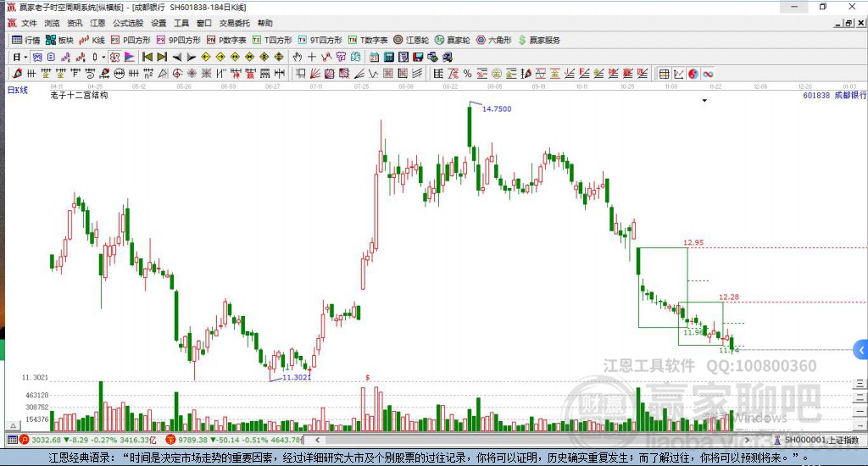868x466 pixels.
Task: Open the 江恩 menu
Action: tap(97, 23)
